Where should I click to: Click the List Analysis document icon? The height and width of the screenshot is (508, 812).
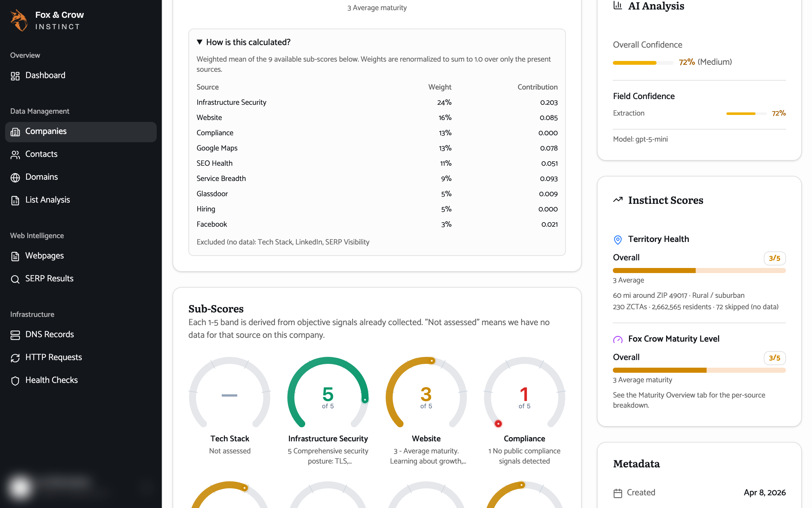click(15, 200)
